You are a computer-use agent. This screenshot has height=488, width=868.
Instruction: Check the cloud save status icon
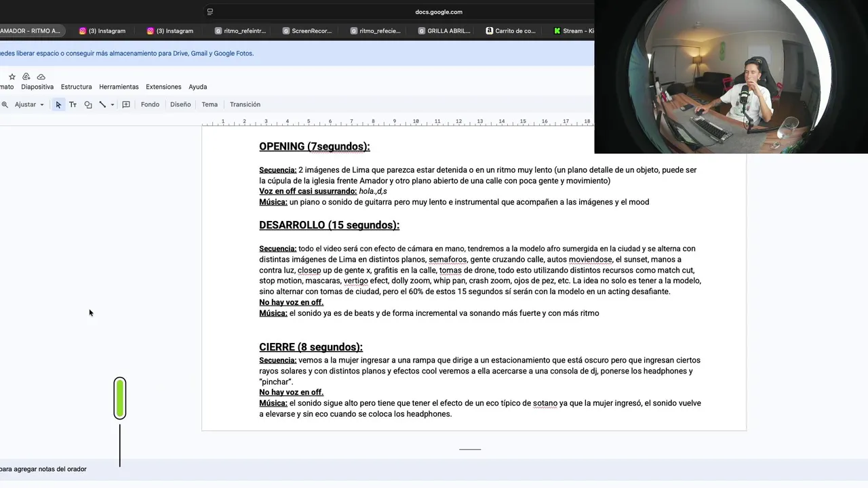[41, 77]
